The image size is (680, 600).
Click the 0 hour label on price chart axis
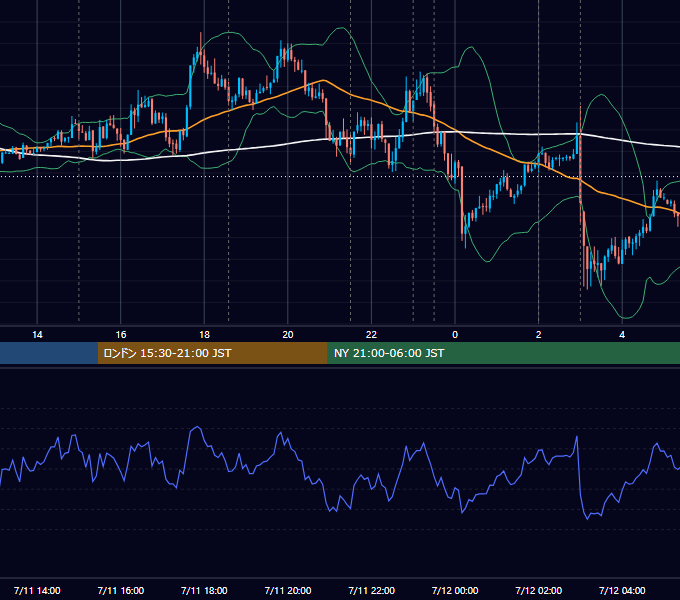coord(455,335)
